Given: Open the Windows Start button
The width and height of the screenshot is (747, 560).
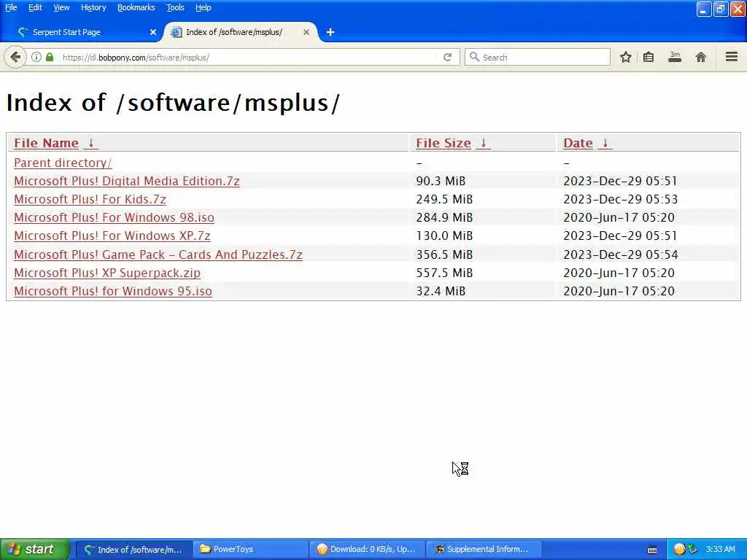Looking at the screenshot, I should [35, 550].
